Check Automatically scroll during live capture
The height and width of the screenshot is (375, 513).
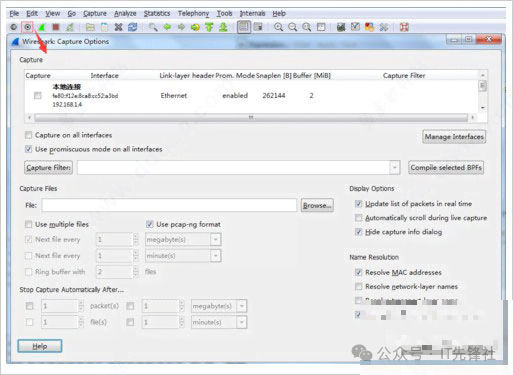point(358,218)
